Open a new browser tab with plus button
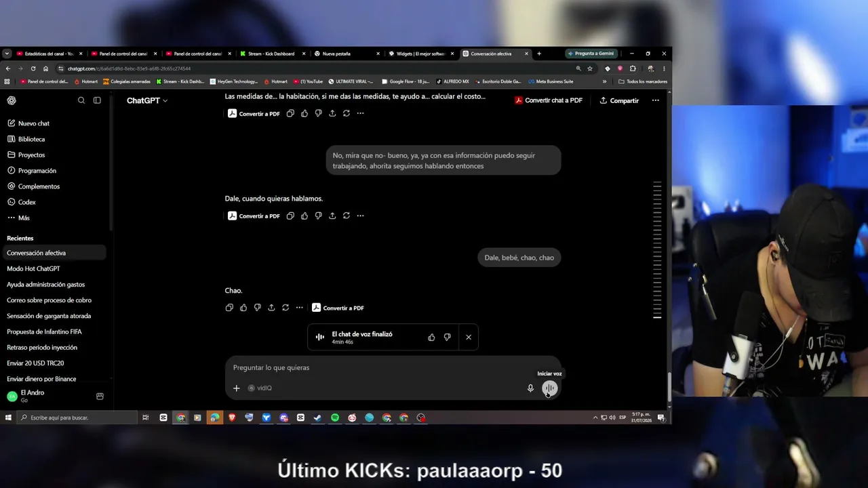The image size is (868, 488). pyautogui.click(x=539, y=54)
